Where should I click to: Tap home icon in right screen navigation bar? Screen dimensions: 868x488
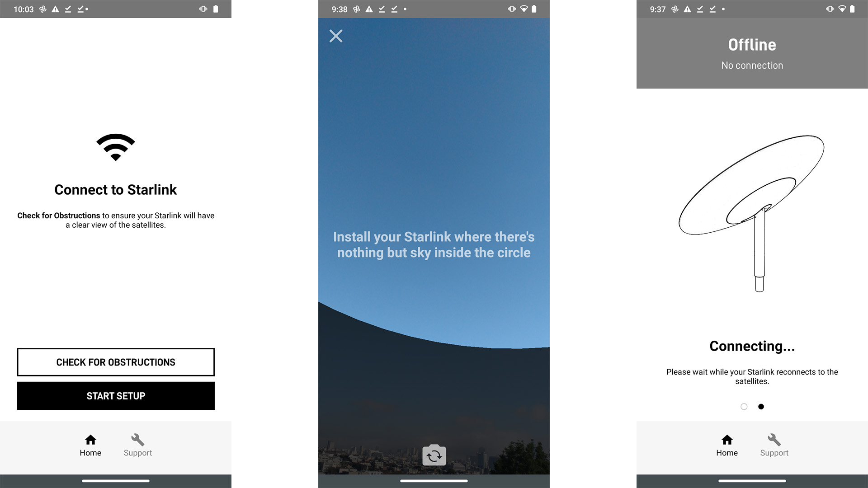(727, 440)
